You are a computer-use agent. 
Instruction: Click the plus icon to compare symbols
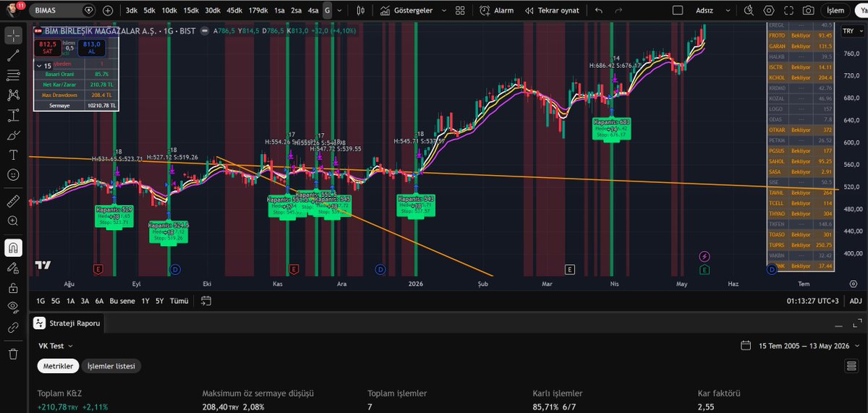[108, 11]
